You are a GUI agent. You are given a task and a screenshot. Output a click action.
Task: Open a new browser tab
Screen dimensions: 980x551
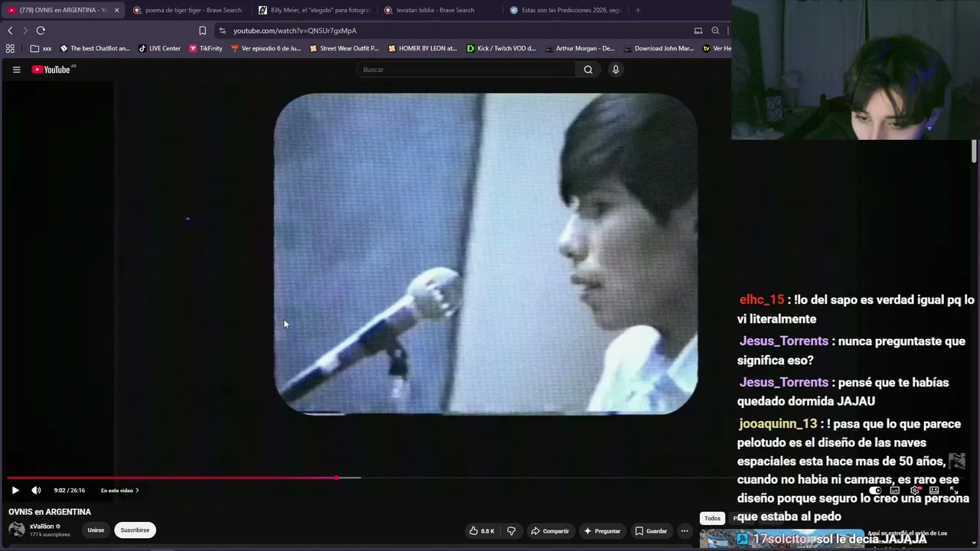(638, 10)
